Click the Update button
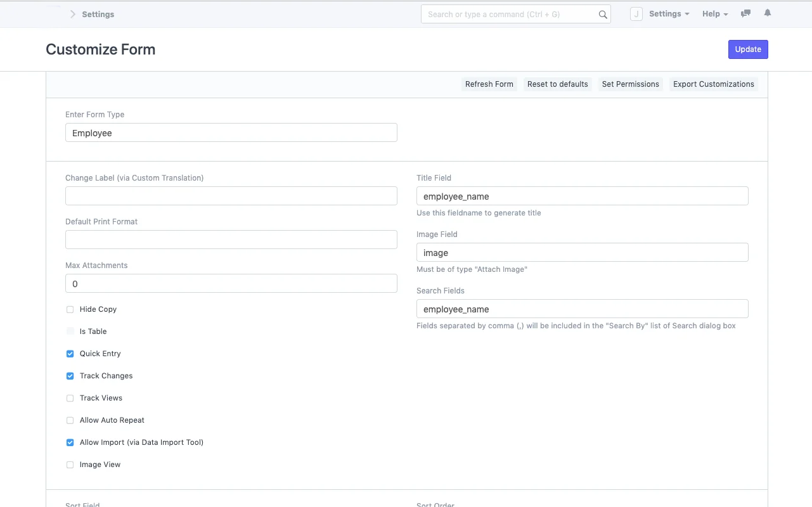The height and width of the screenshot is (507, 812). 748,49
